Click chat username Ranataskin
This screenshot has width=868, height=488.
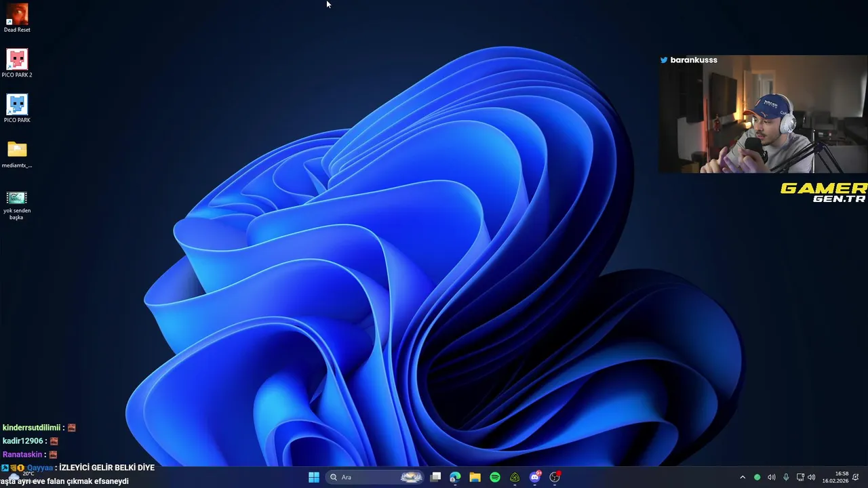tap(22, 455)
